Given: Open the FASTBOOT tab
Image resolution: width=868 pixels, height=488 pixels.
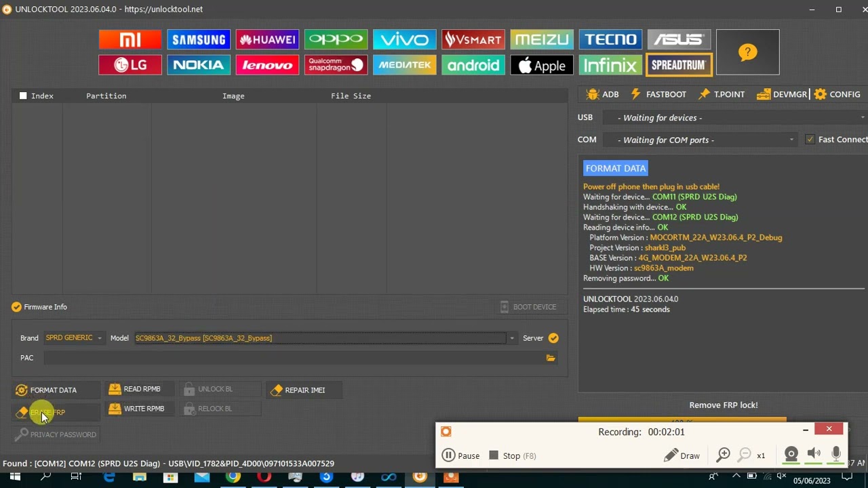Looking at the screenshot, I should 658,94.
